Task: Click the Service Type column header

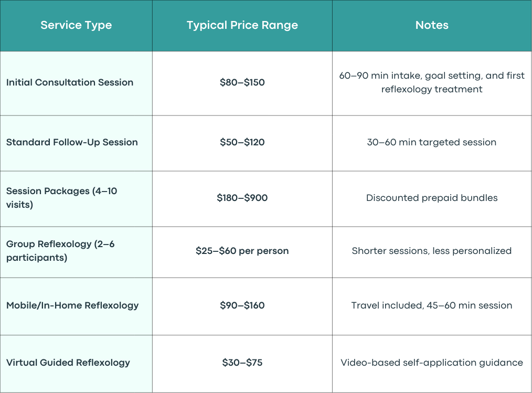Action: pos(76,26)
